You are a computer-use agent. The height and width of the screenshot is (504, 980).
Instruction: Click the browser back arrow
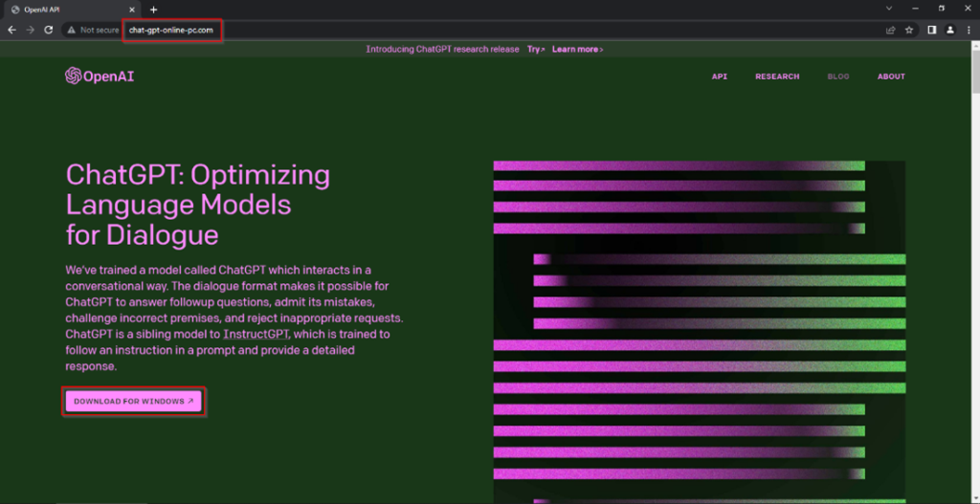coord(11,30)
